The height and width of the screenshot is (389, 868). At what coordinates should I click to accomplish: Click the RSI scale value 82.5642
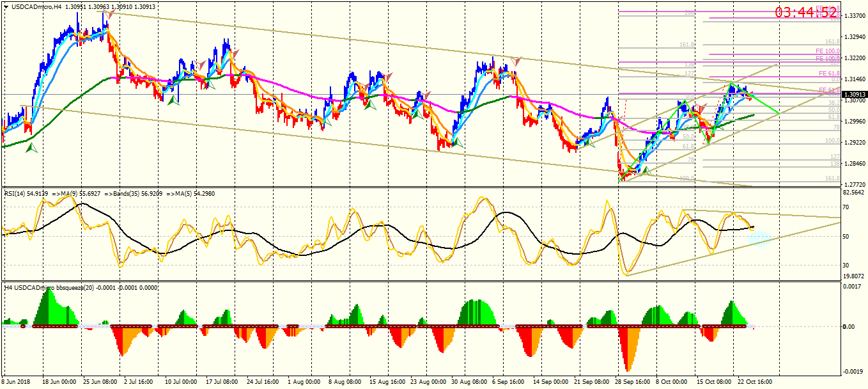point(855,192)
